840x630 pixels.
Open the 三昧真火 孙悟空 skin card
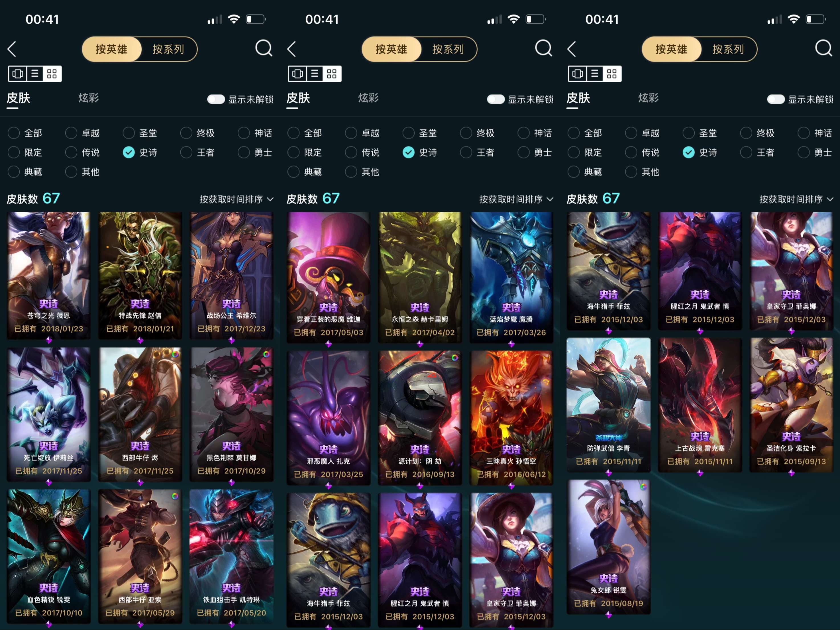[x=511, y=417]
